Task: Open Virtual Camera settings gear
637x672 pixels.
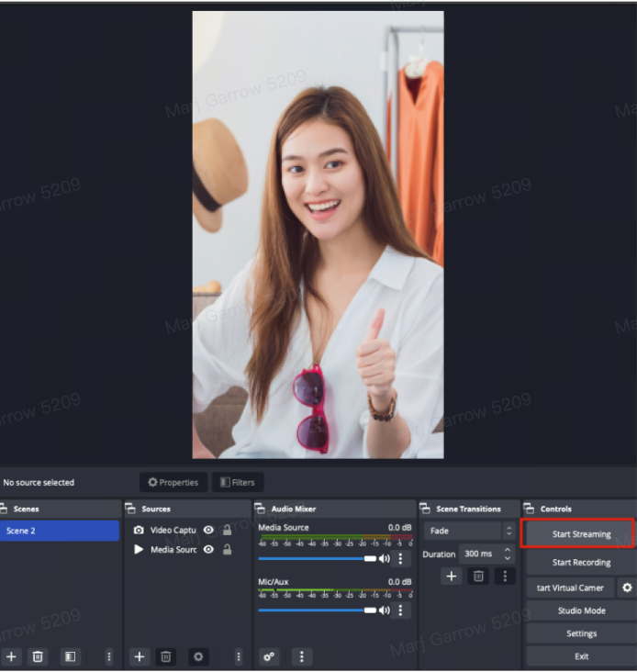Action: 627,588
